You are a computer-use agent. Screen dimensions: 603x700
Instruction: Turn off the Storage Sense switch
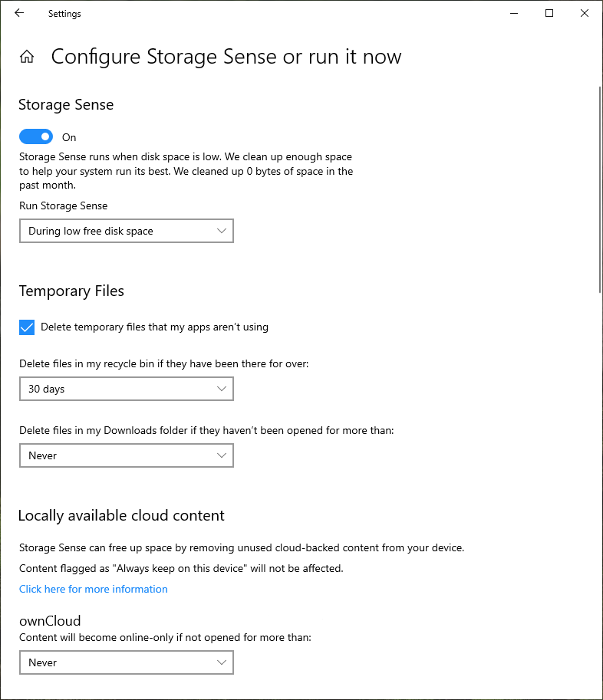pos(36,137)
